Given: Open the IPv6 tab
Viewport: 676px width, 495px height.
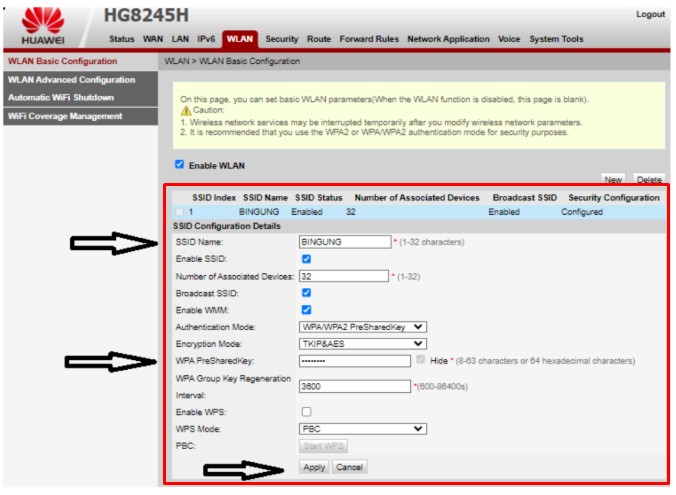Looking at the screenshot, I should point(206,39).
